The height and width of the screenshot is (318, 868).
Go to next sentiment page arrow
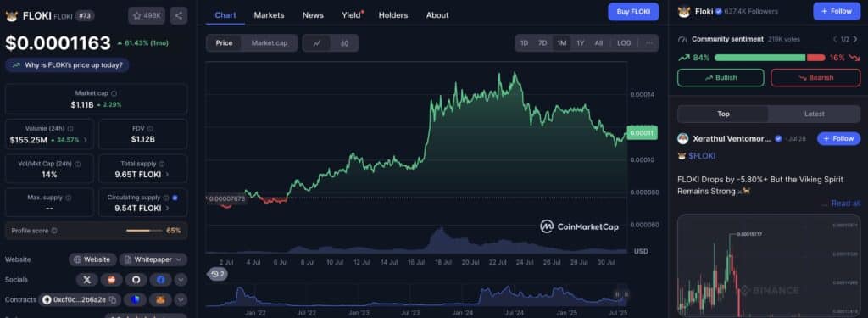point(856,39)
